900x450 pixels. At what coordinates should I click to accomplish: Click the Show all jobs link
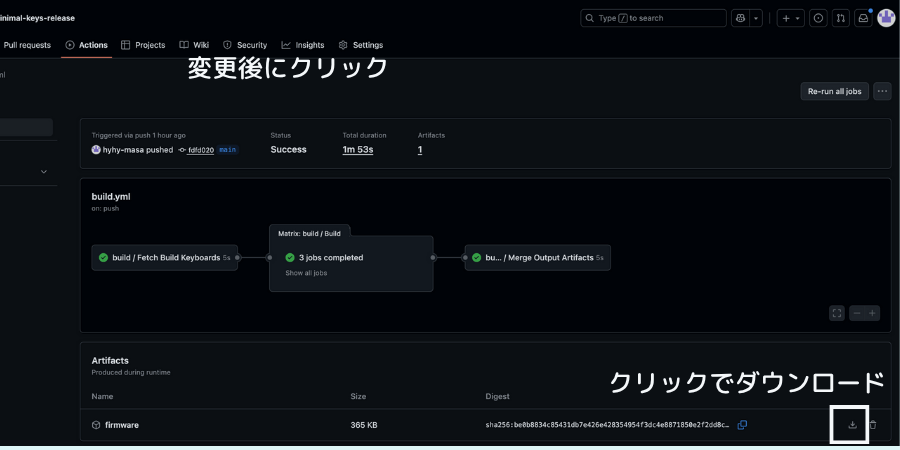306,273
